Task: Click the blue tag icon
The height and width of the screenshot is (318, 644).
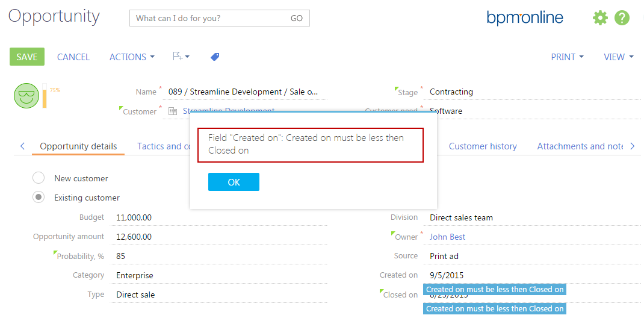Action: (215, 57)
